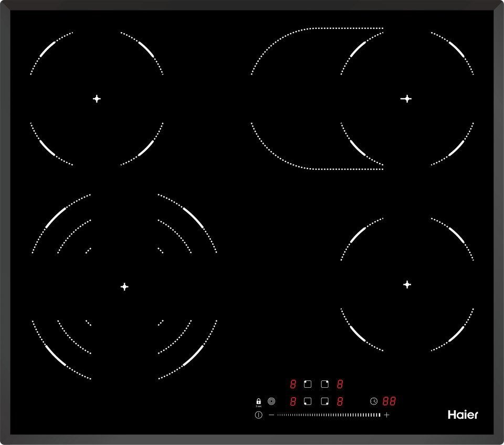Tap the front-right zone red level digit

coord(340,401)
